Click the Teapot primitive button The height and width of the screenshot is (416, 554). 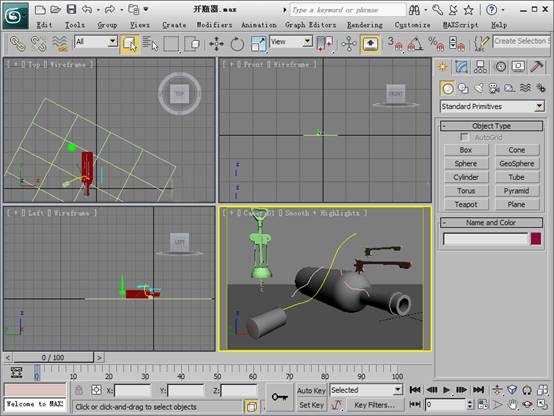click(x=466, y=204)
